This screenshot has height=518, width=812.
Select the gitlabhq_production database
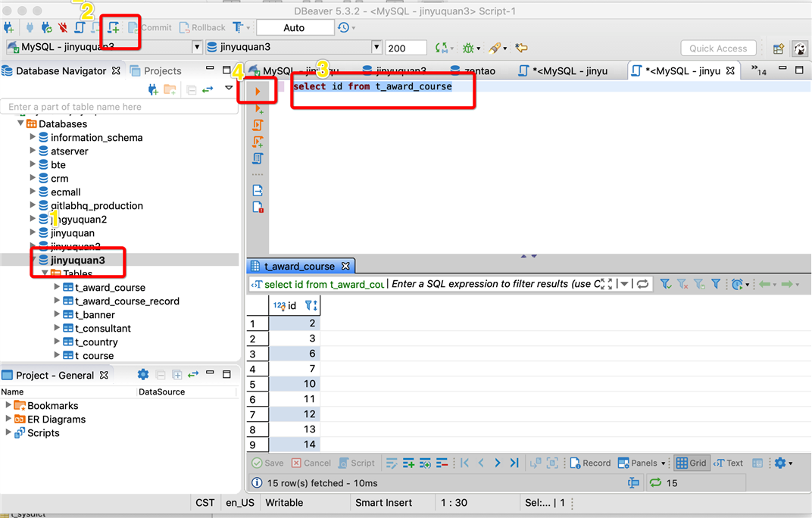coord(97,206)
